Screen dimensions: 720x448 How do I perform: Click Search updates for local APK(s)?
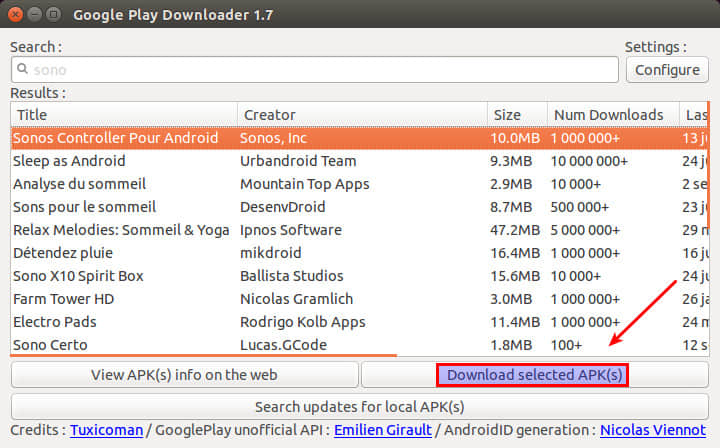pyautogui.click(x=360, y=407)
